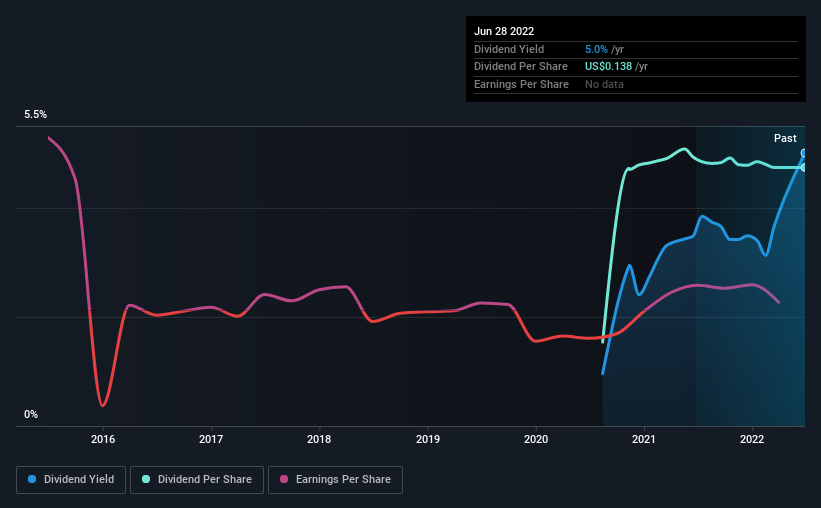The width and height of the screenshot is (821, 508).
Task: Toggle the Earnings Per Share legend button
Action: coord(335,480)
